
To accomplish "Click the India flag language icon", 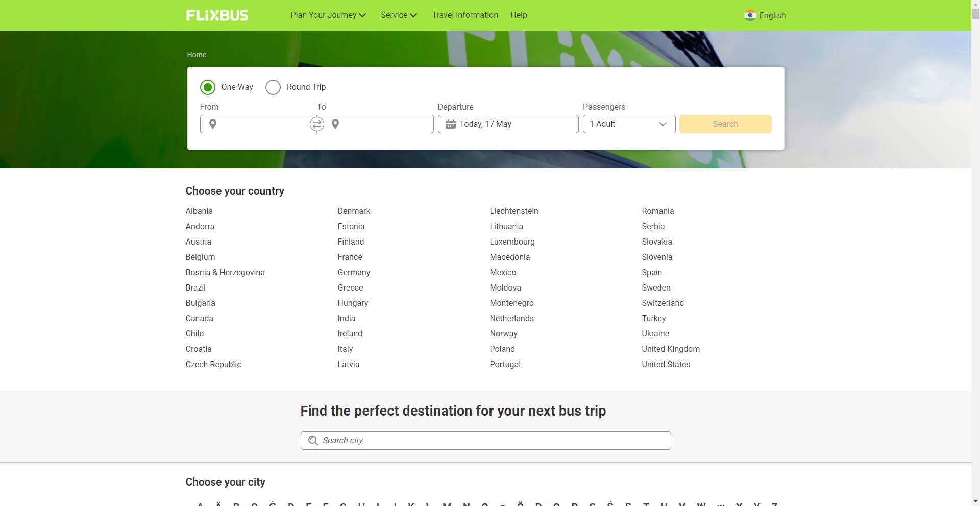I will click(x=750, y=15).
